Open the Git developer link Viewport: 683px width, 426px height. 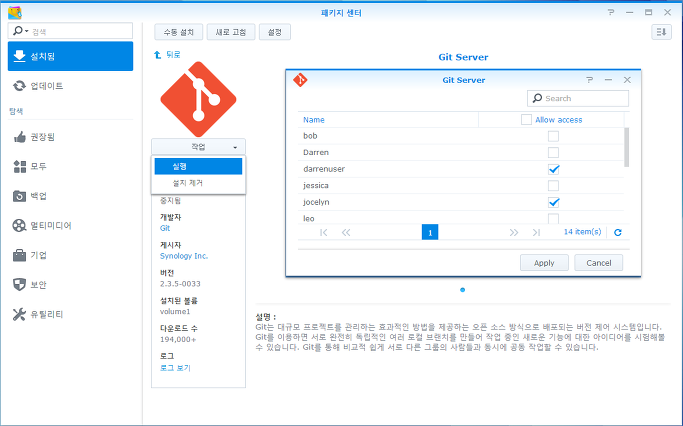[165, 228]
